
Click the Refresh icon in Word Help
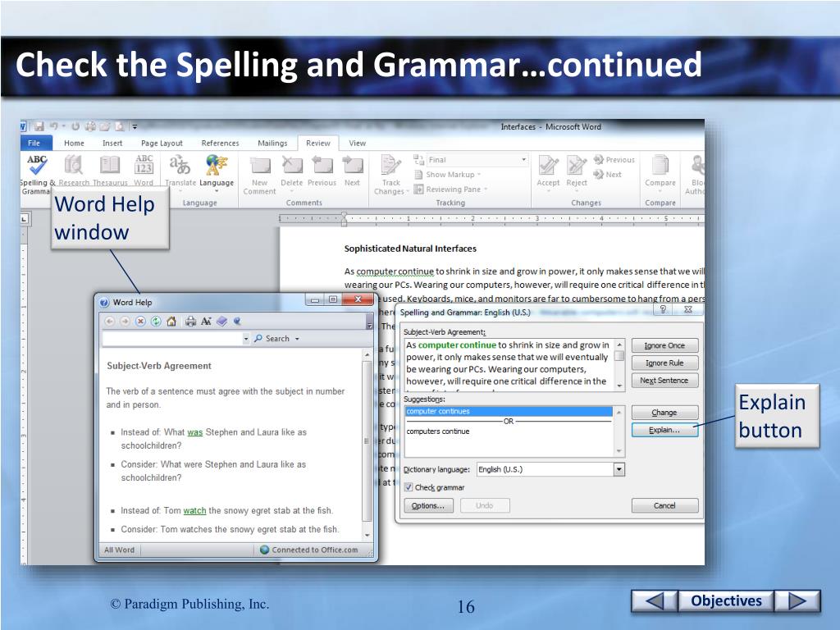point(156,322)
